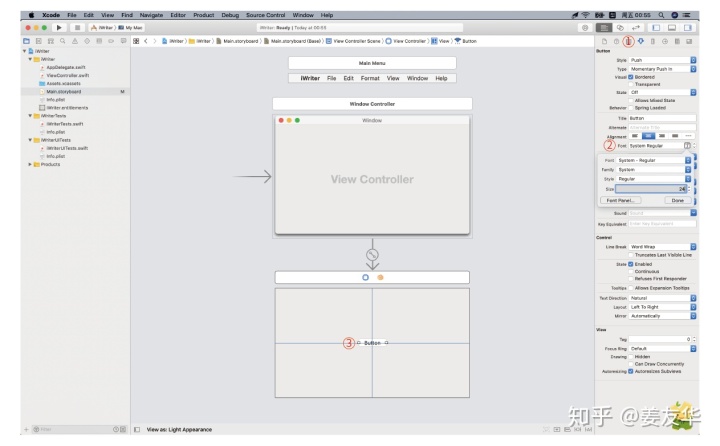Open the Line Break dropdown Word Wrap
The image size is (720, 446).
tap(663, 247)
